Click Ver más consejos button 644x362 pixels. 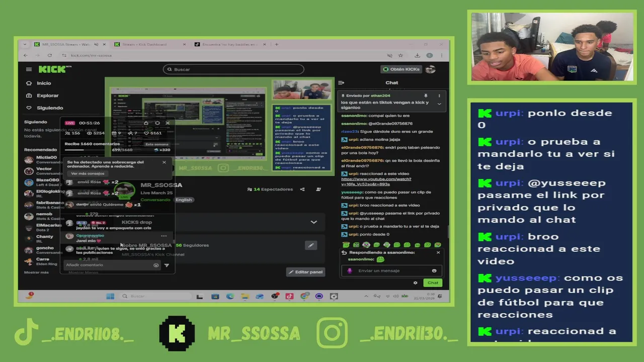[x=88, y=173]
